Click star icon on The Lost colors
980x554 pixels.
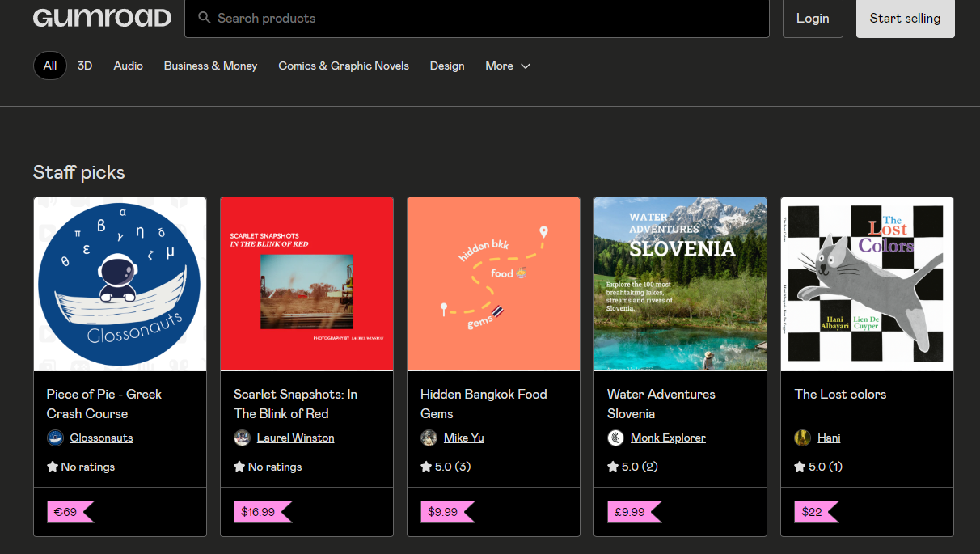click(800, 467)
